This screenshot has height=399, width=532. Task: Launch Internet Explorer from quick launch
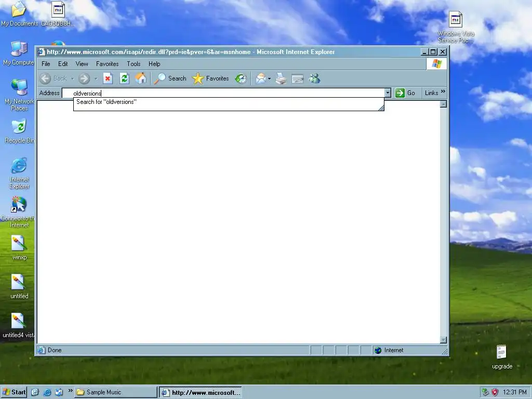click(x=47, y=392)
